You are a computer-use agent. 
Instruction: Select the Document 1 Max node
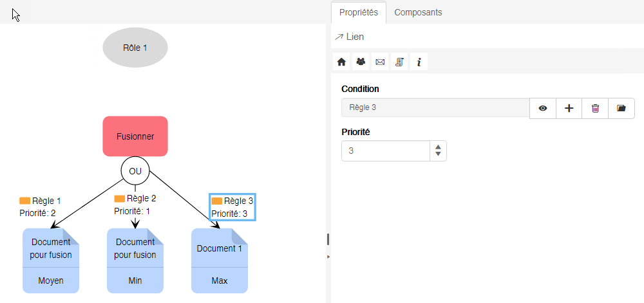(220, 261)
